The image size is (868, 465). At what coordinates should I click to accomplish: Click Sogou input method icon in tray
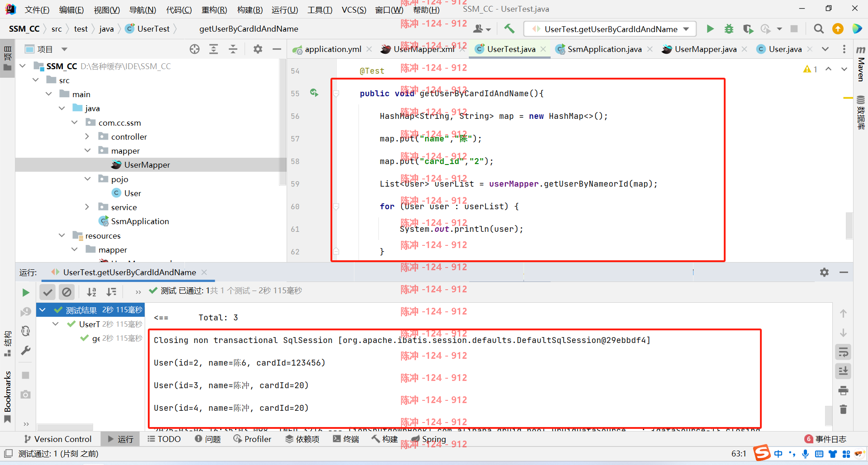[x=762, y=453]
